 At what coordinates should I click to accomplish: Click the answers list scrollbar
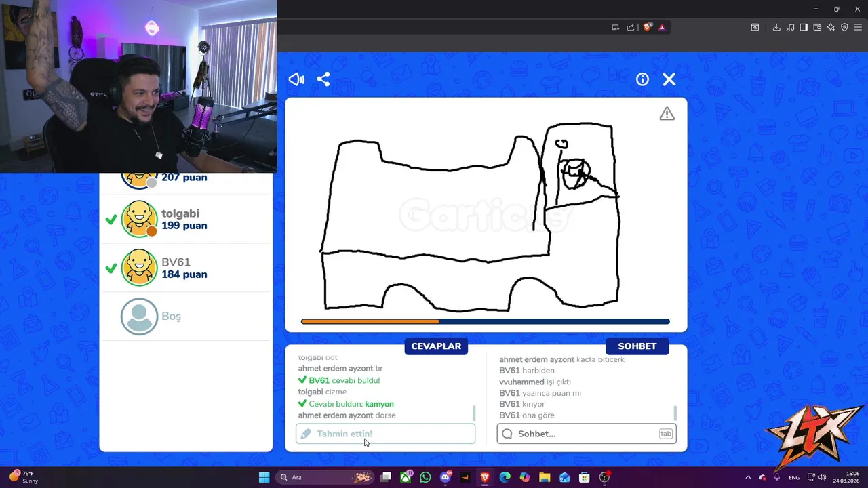tap(473, 413)
